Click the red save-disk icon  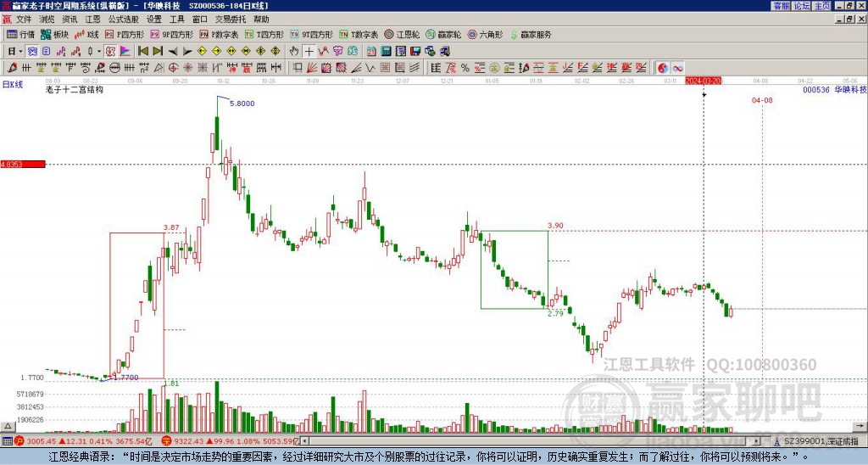tap(415, 51)
